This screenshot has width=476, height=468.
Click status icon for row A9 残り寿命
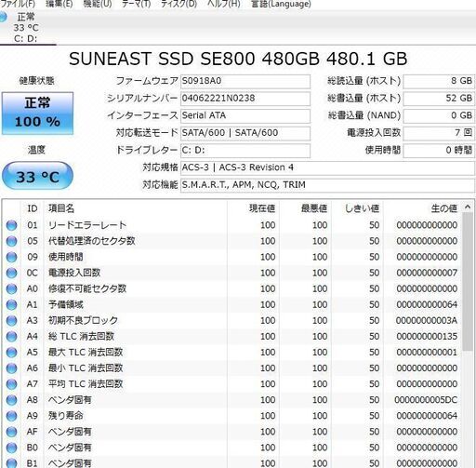[11, 416]
